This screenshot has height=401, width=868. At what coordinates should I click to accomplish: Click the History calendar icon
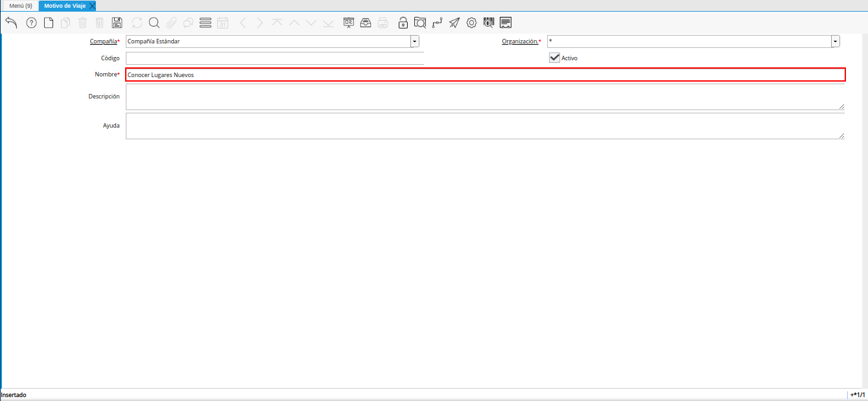tap(222, 23)
